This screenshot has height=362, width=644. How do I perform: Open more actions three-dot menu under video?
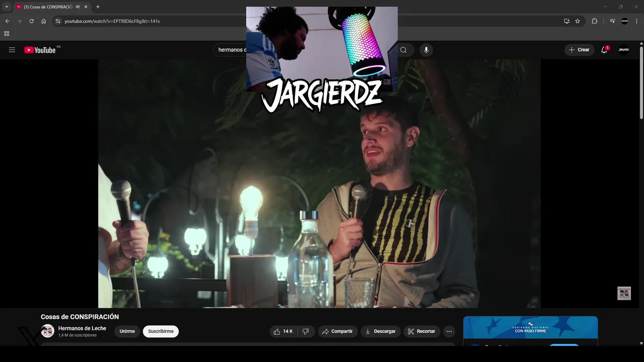pyautogui.click(x=449, y=331)
